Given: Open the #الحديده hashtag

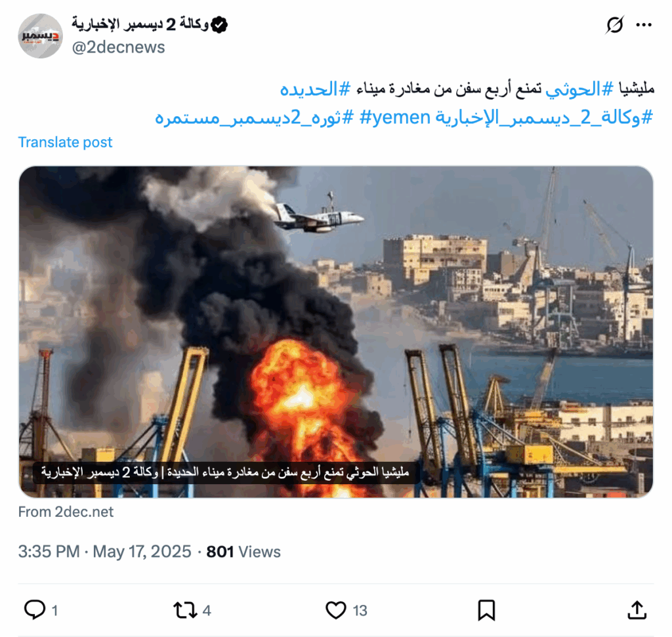Looking at the screenshot, I should [315, 89].
